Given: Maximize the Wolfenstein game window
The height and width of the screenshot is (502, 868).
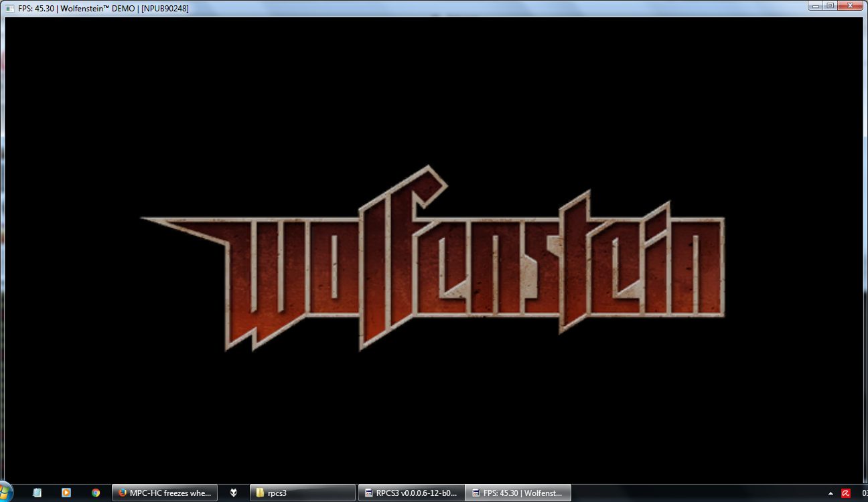Looking at the screenshot, I should (x=830, y=5).
